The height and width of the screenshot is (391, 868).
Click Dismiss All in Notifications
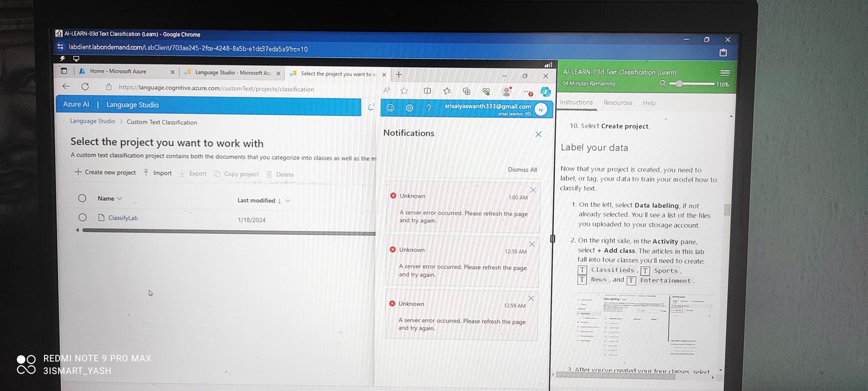[x=522, y=170]
